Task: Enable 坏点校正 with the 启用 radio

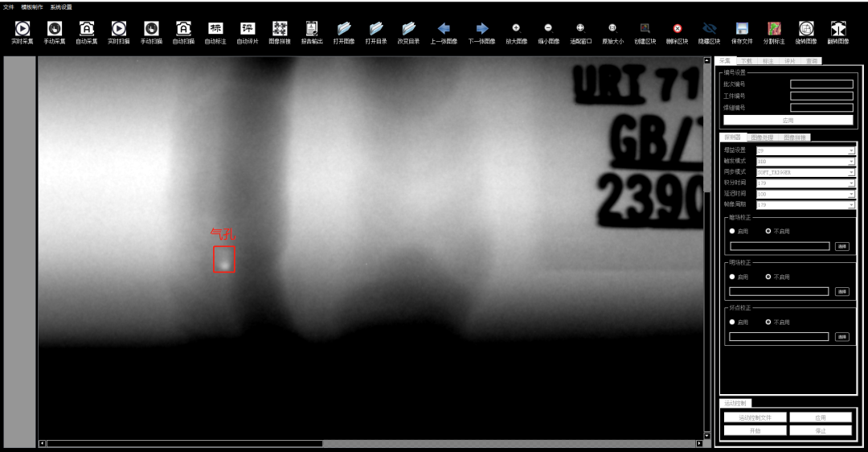Action: (x=732, y=322)
